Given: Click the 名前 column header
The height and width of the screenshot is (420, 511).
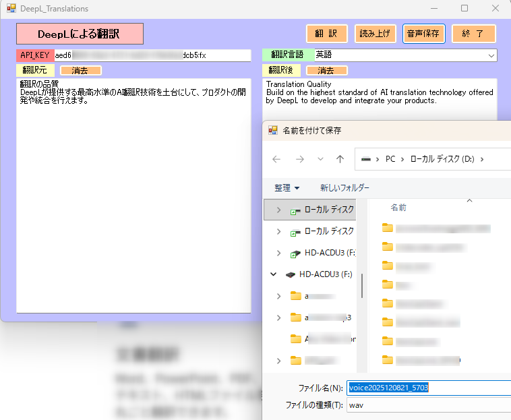Looking at the screenshot, I should (x=398, y=208).
